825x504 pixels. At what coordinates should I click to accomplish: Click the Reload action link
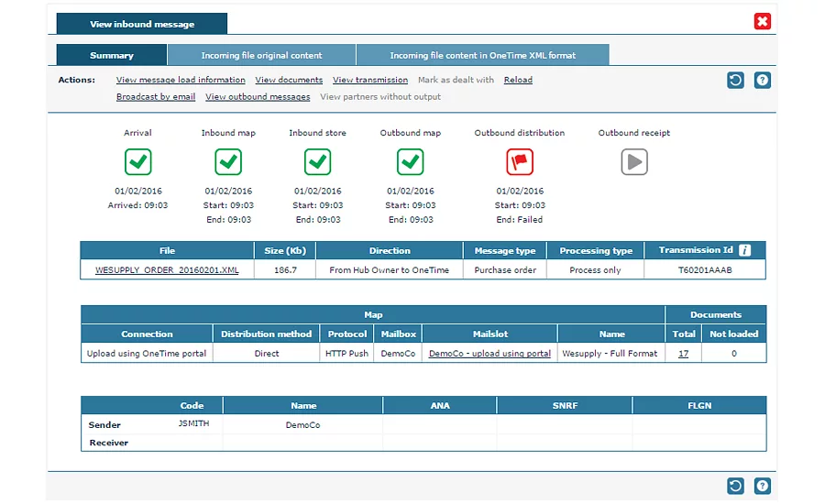tap(518, 80)
